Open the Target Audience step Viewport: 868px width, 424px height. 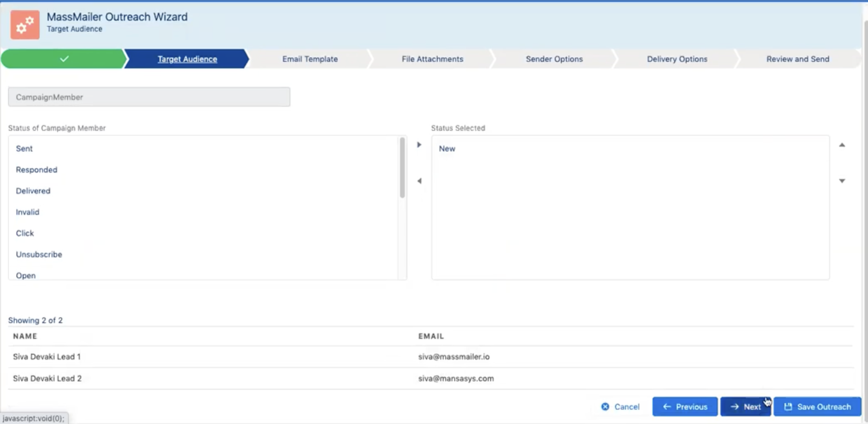[x=187, y=59]
